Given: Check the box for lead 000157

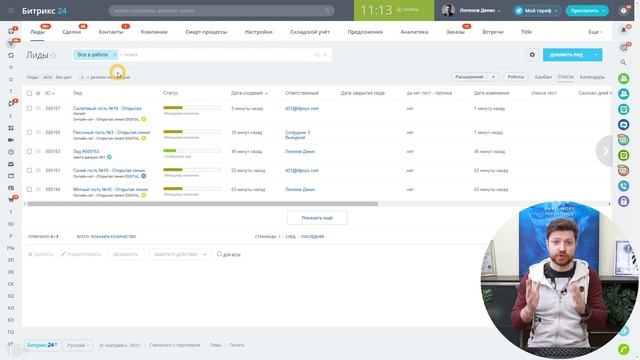Looking at the screenshot, I should click(29, 109).
